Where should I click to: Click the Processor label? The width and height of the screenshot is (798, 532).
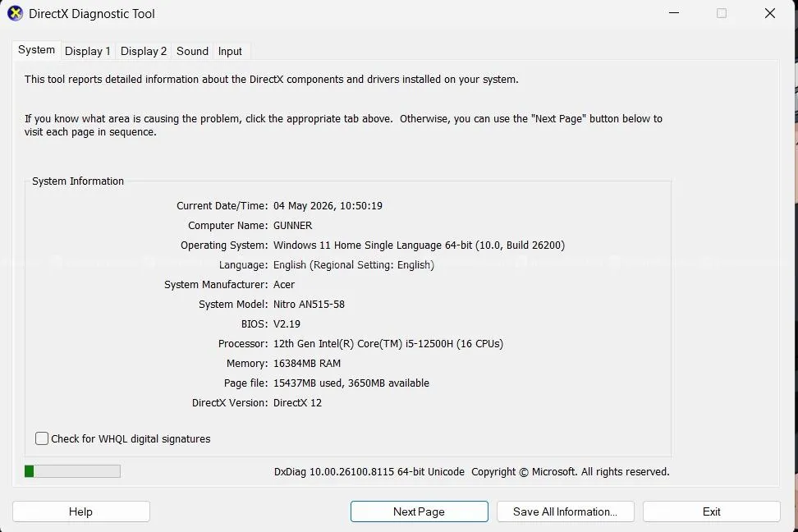(243, 344)
